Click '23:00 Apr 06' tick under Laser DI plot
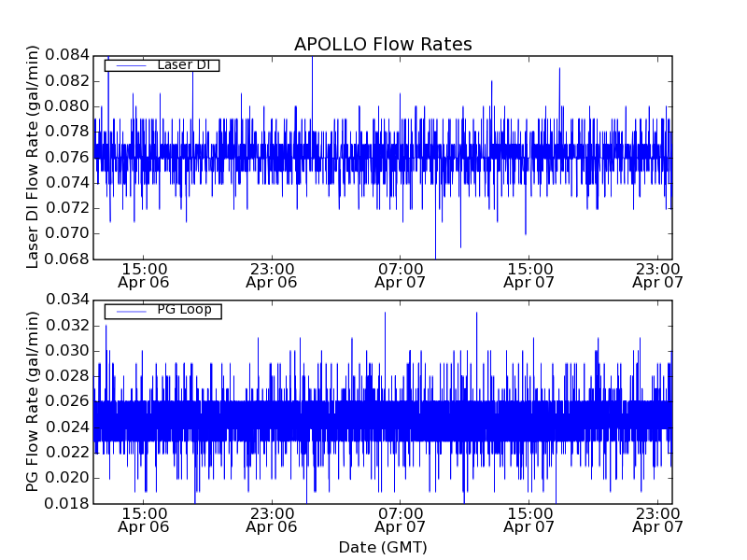Screen dimensions: 747x560 click(272, 275)
